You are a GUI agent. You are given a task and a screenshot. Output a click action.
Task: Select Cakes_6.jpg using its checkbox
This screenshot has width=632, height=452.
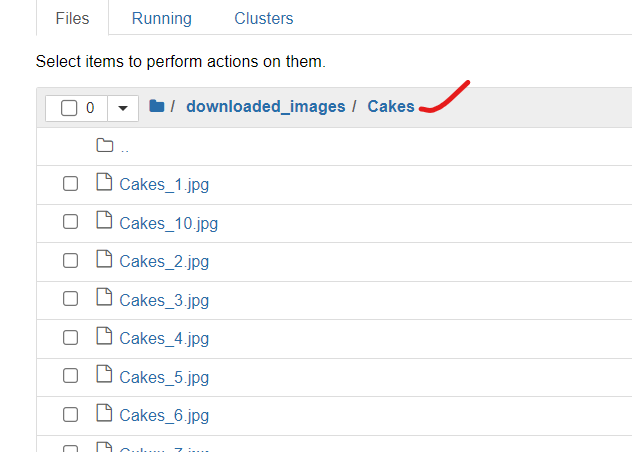[x=70, y=415]
